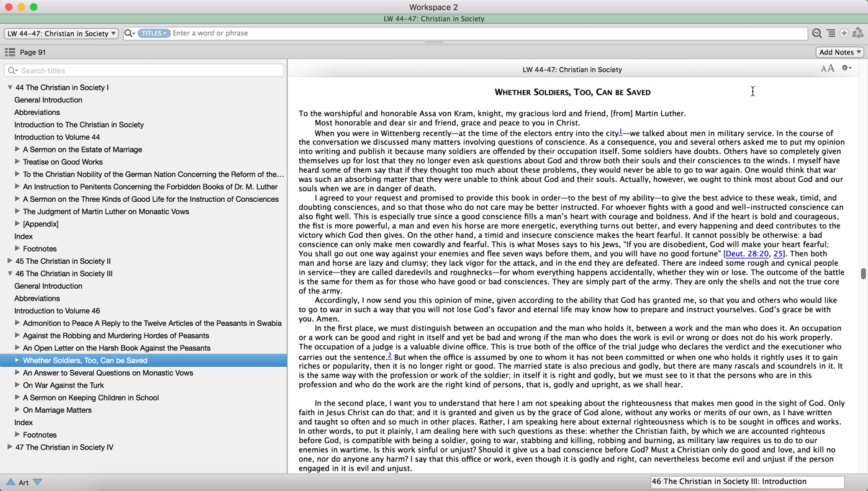
Task: Open footnote 1 after 'the city'
Action: pos(620,132)
